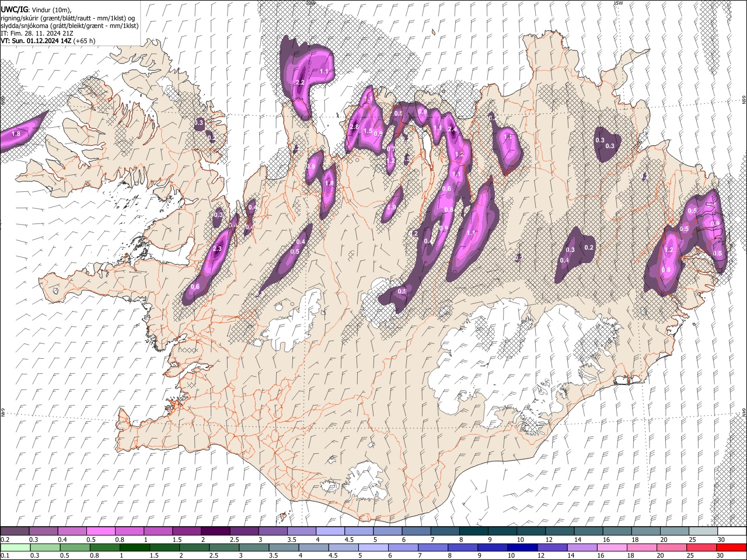
Task: Select the pale gray 25–30 snow legend swatch
Action: [x=704, y=531]
